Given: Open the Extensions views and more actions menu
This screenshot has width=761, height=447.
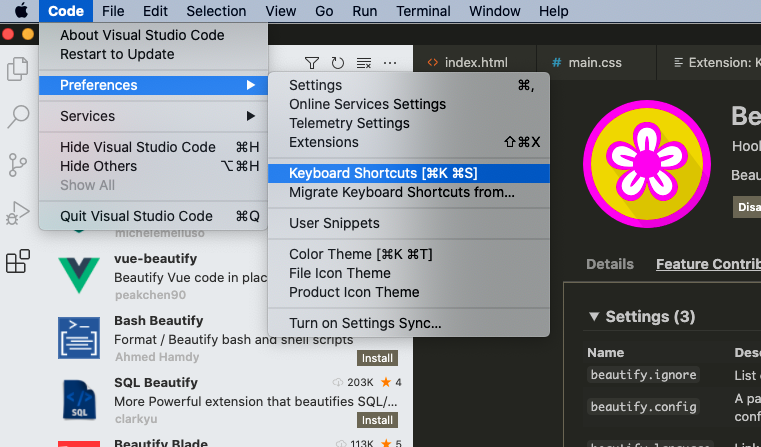Looking at the screenshot, I should pos(390,63).
